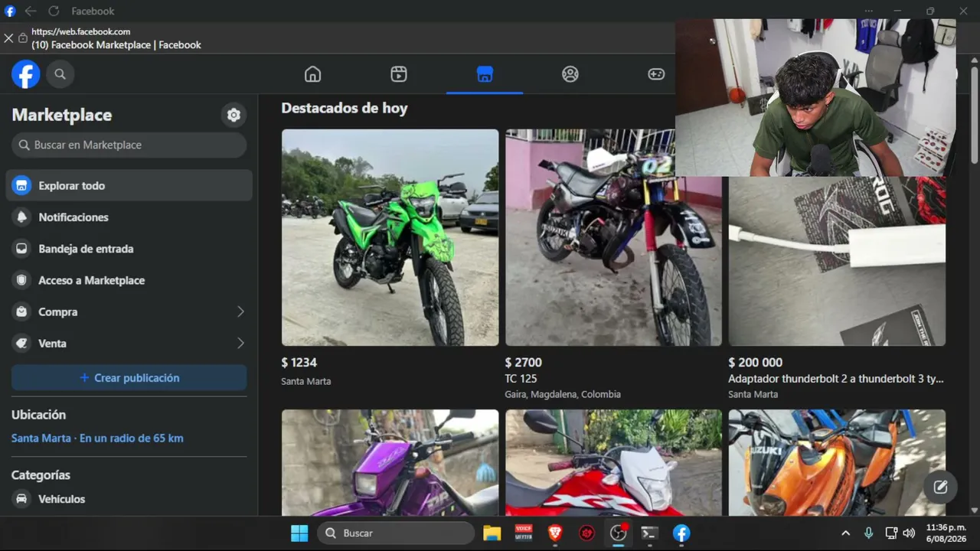Click the Facebook favicon in title bar
The width and height of the screenshot is (980, 551).
tap(9, 11)
